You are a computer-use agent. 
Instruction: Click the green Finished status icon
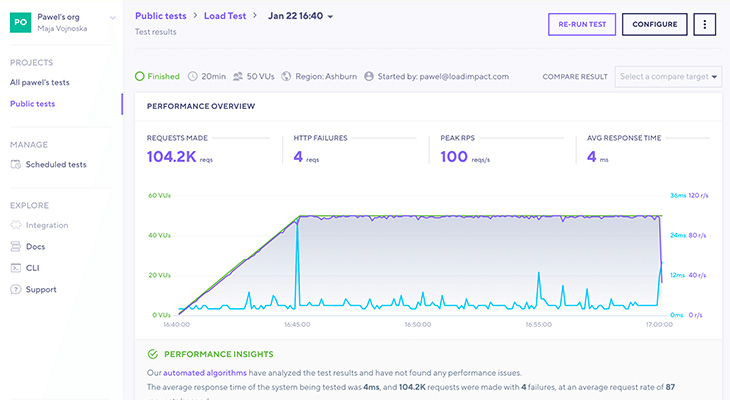point(140,76)
